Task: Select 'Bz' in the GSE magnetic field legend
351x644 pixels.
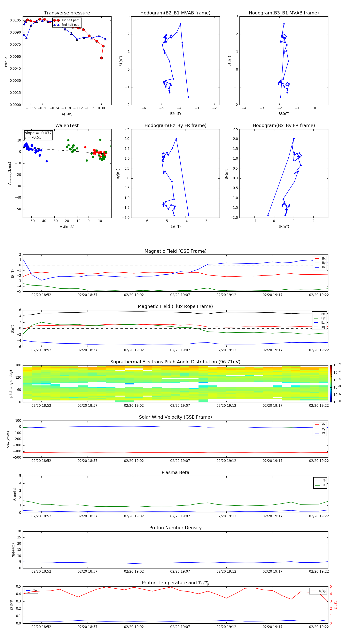Action: pyautogui.click(x=320, y=267)
